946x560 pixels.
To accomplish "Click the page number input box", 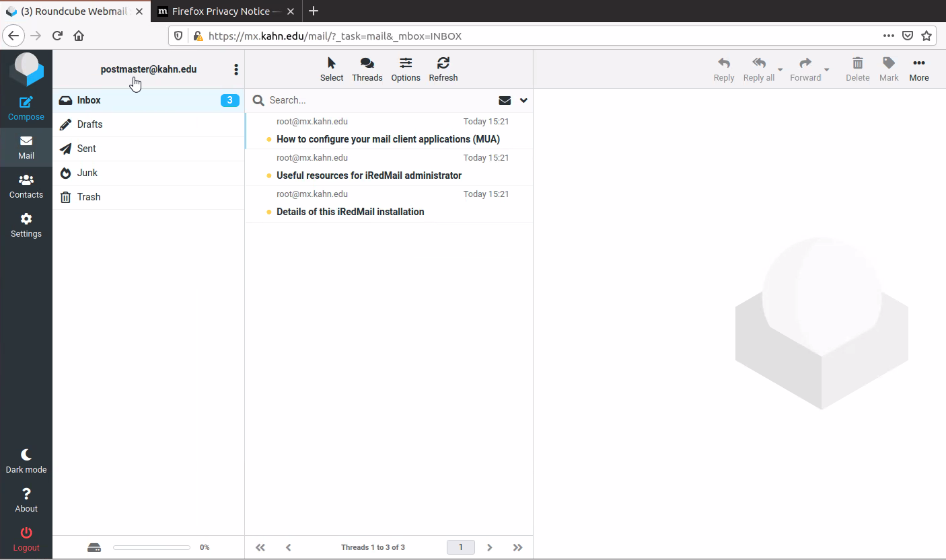I will (x=461, y=547).
